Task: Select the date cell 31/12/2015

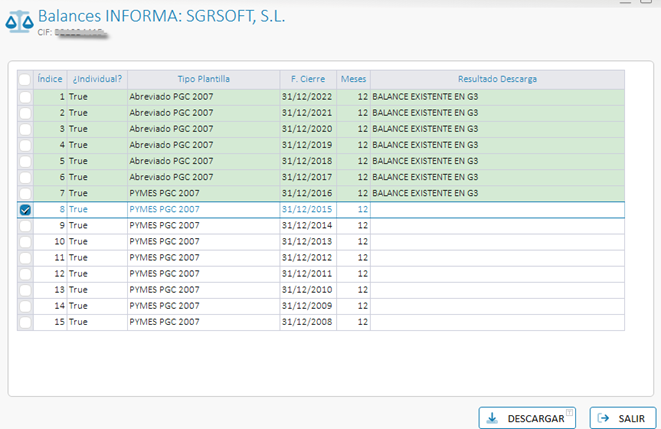Action: pos(307,209)
